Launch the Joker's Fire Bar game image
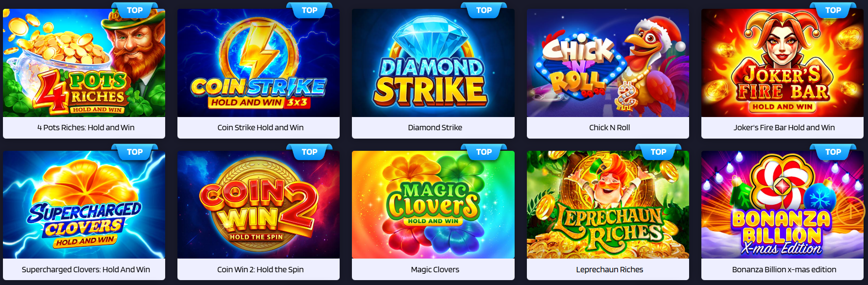The height and width of the screenshot is (285, 868). coord(782,63)
